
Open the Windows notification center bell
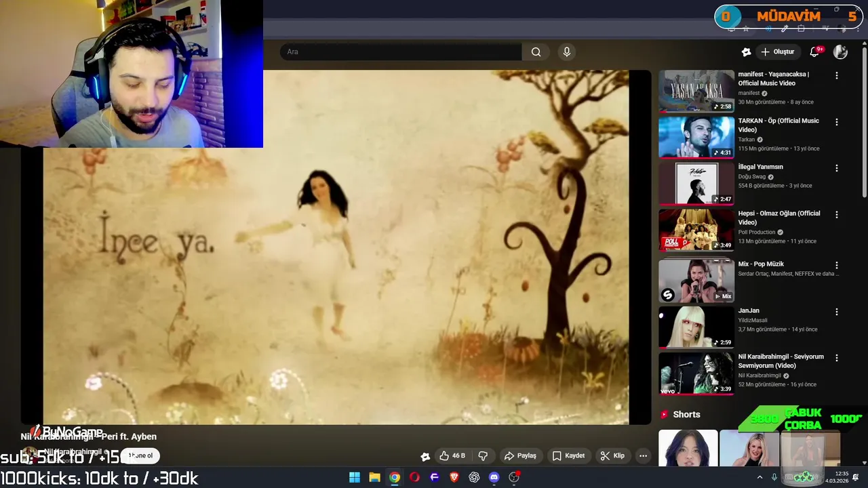click(x=856, y=477)
